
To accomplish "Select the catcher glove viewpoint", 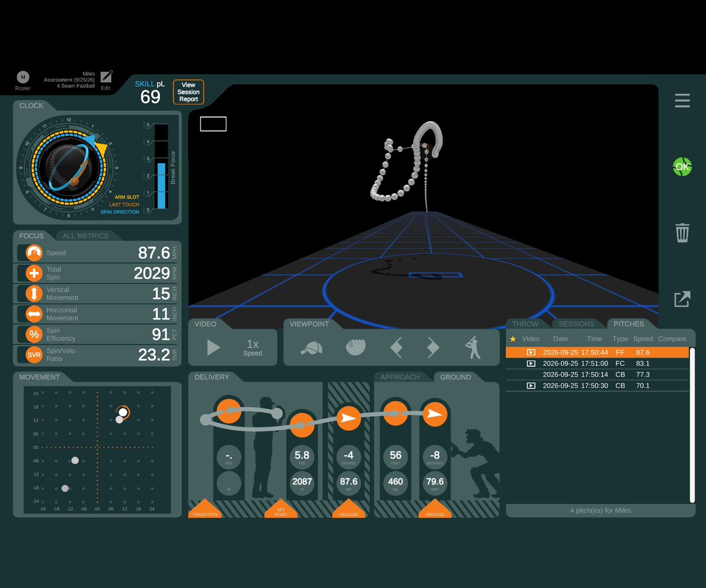I will pyautogui.click(x=356, y=348).
